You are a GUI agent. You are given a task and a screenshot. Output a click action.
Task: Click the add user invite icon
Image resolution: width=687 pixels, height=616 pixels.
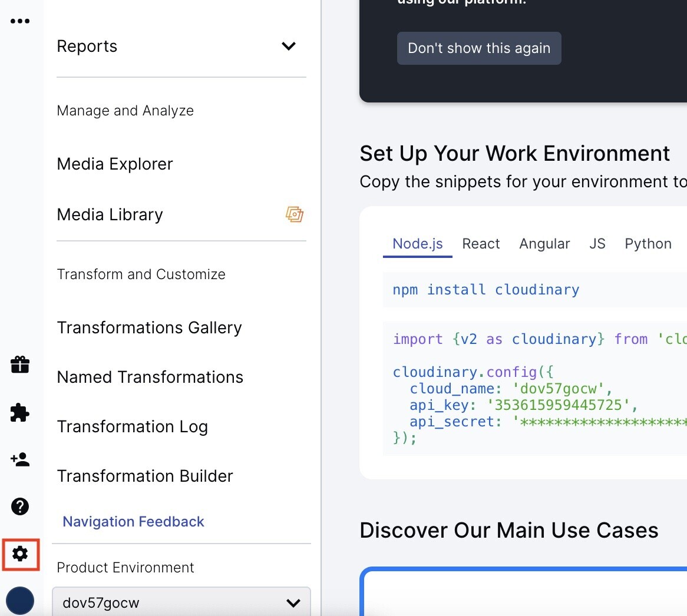pyautogui.click(x=20, y=459)
